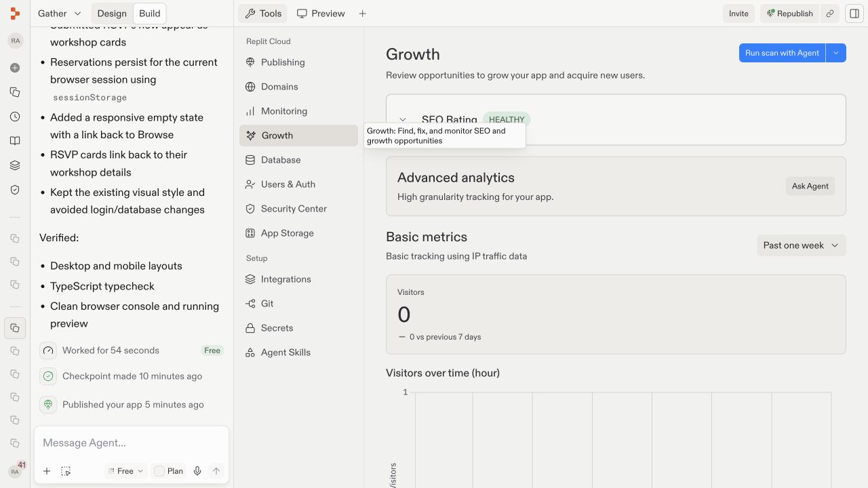Image resolution: width=868 pixels, height=488 pixels.
Task: Click the green checkpoint checkmark icon
Action: (x=48, y=376)
